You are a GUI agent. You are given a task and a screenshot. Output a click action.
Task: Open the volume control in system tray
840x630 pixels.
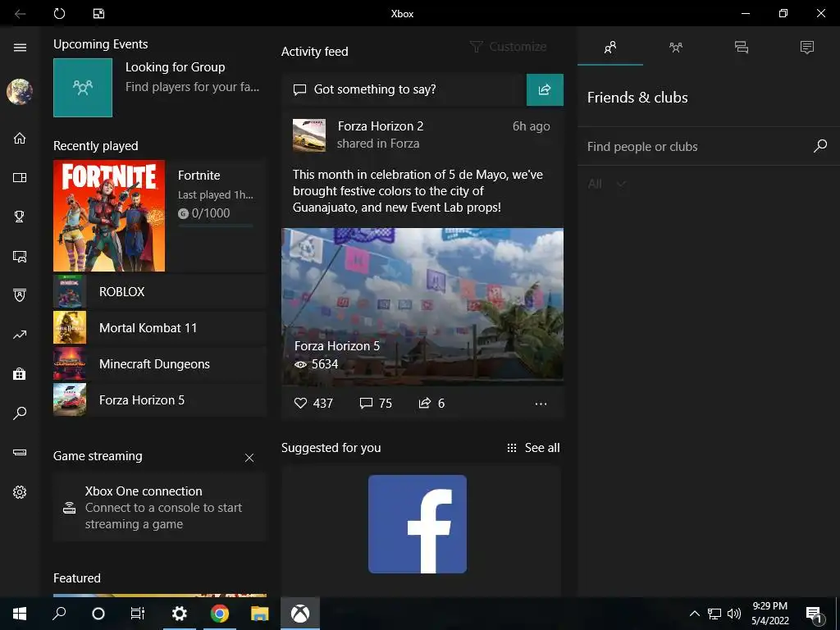pos(734,614)
